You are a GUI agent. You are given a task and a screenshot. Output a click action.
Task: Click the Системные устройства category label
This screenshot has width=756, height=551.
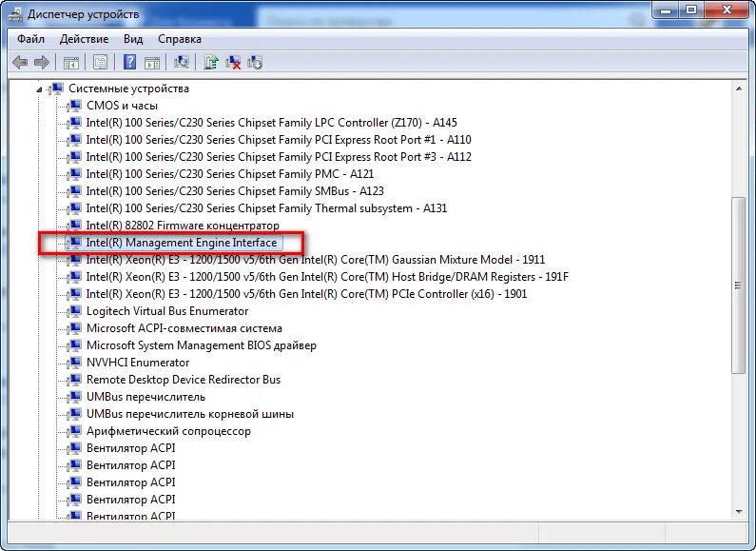coord(128,89)
